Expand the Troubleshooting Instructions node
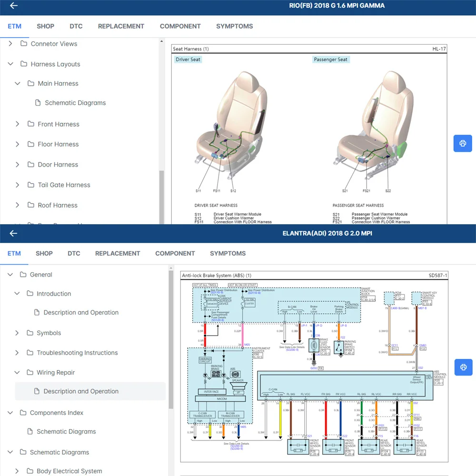The image size is (476, 476). 18,353
